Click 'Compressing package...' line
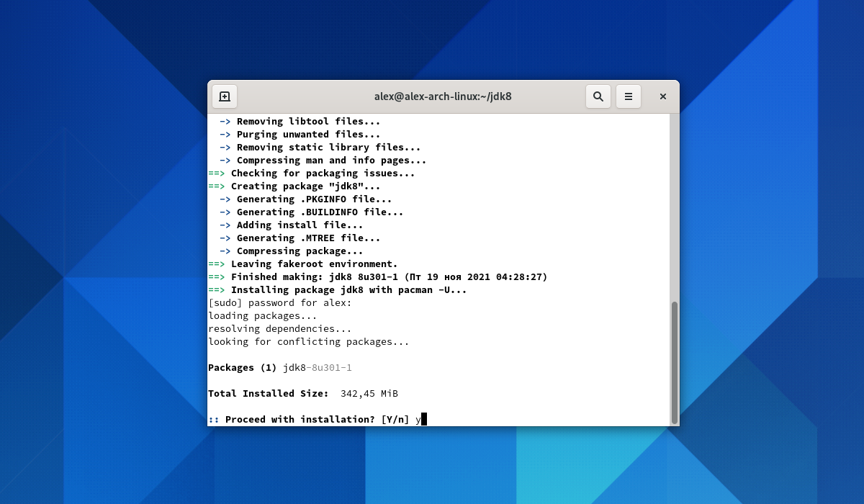This screenshot has height=504, width=864. tap(291, 251)
